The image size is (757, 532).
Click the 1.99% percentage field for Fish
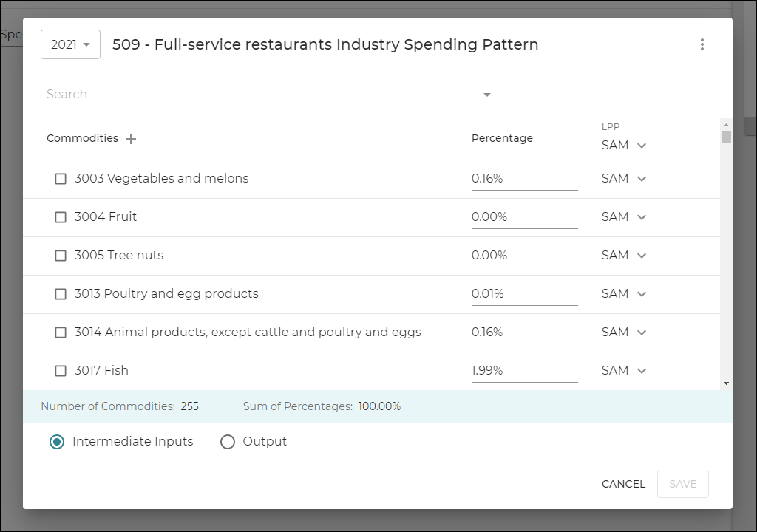524,370
